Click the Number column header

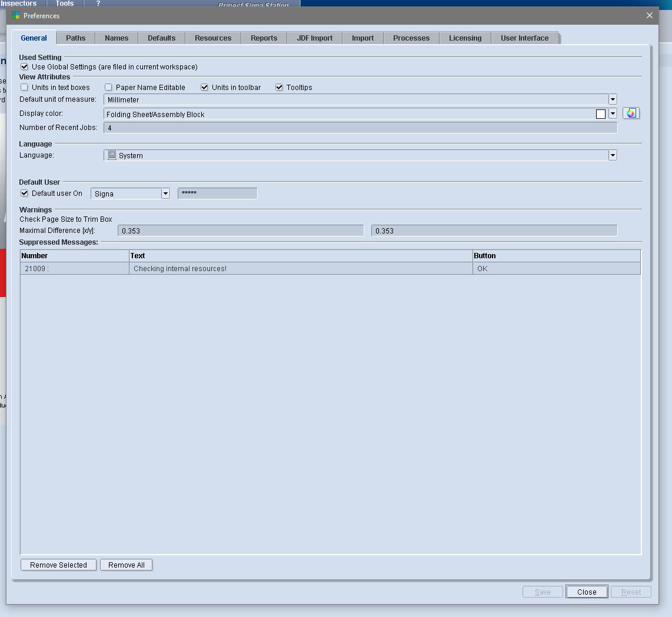coord(75,256)
